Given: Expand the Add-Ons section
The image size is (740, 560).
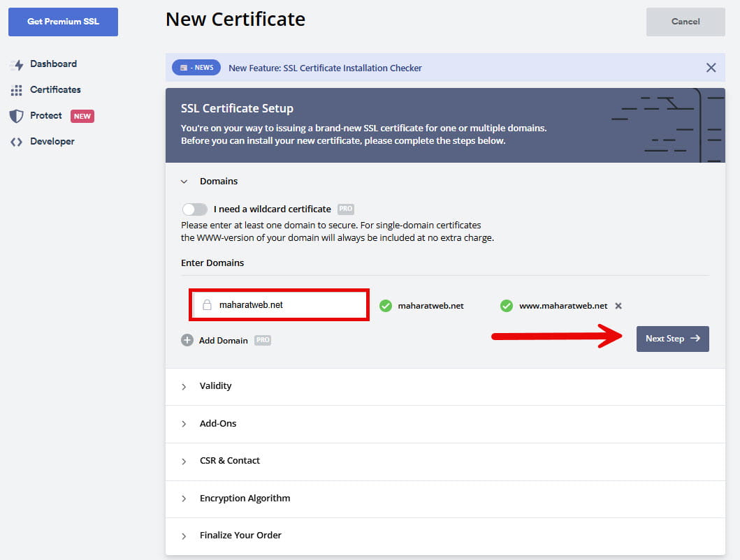Looking at the screenshot, I should tap(445, 424).
